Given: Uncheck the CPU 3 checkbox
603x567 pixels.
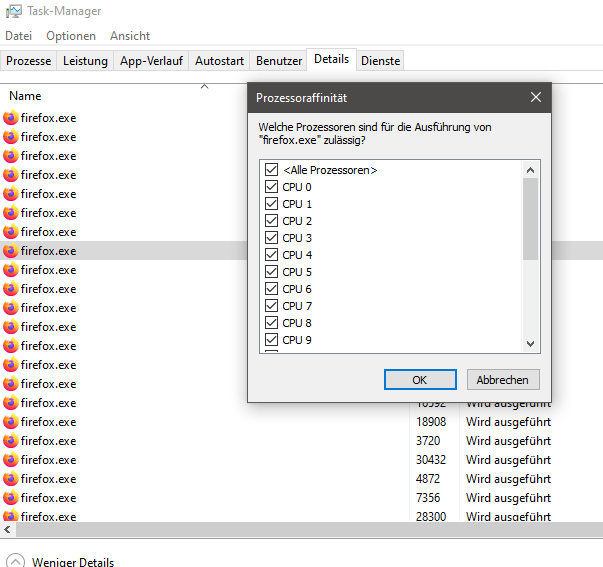Looking at the screenshot, I should pos(272,237).
